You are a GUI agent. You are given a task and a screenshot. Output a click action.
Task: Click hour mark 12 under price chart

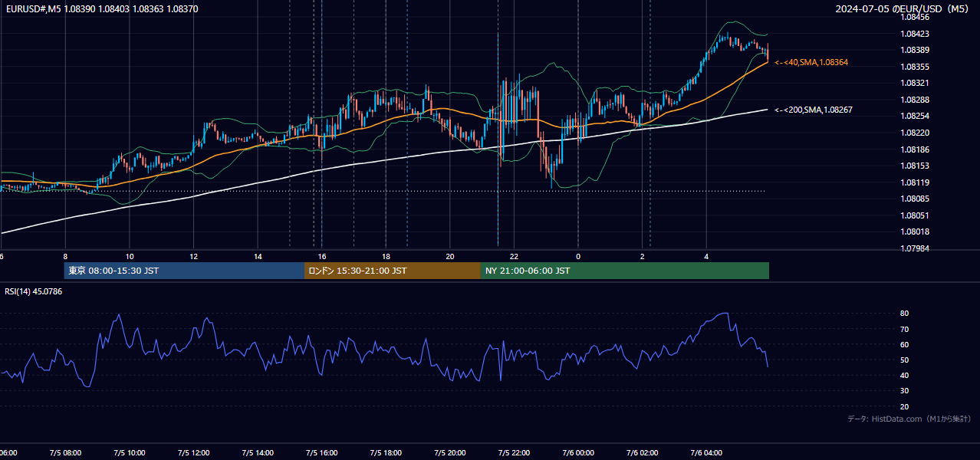pos(193,257)
